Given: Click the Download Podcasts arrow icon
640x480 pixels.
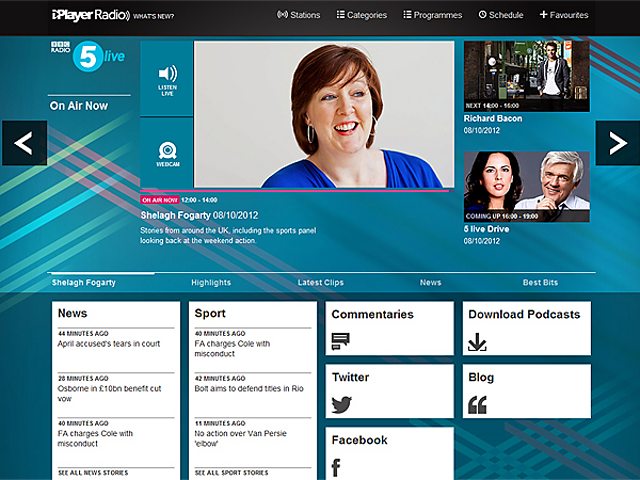Looking at the screenshot, I should pyautogui.click(x=477, y=342).
